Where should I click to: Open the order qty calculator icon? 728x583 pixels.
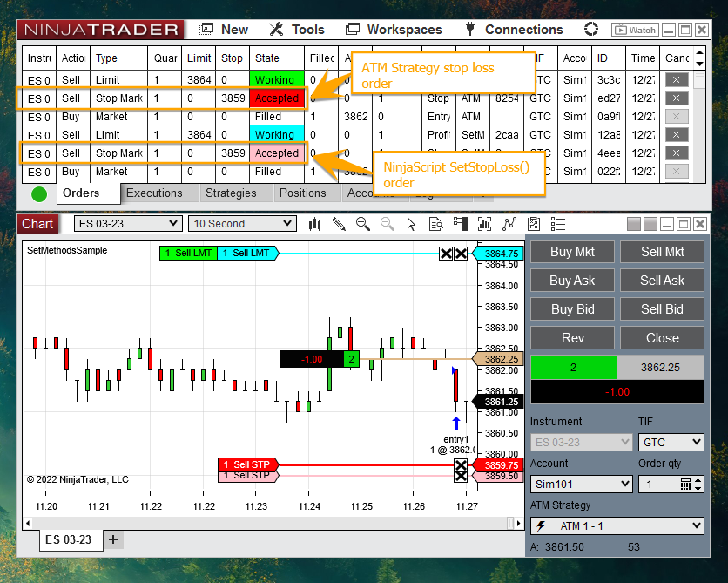[x=685, y=484]
